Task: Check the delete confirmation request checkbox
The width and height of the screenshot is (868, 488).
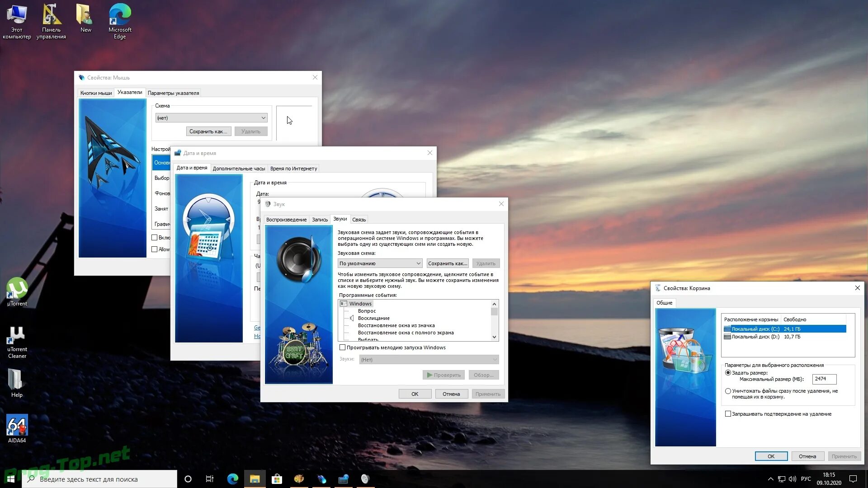Action: [x=728, y=414]
